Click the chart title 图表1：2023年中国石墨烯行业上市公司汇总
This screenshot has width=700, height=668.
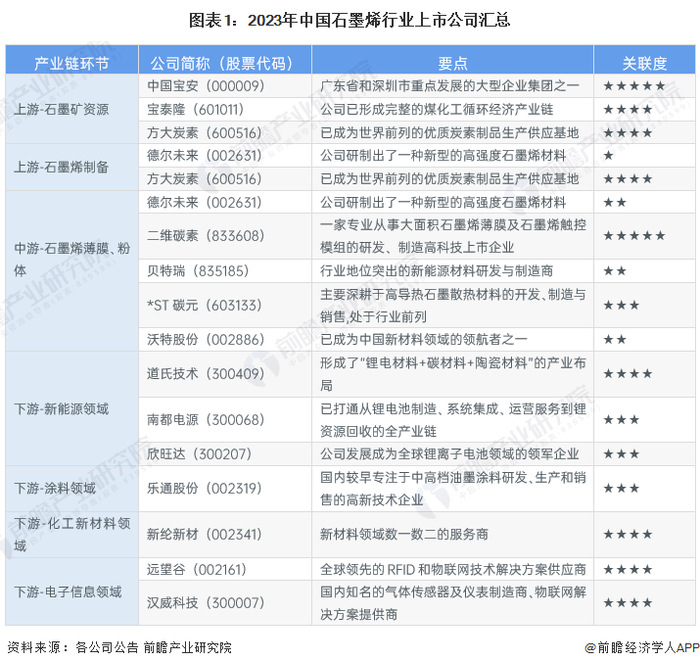pyautogui.click(x=350, y=20)
